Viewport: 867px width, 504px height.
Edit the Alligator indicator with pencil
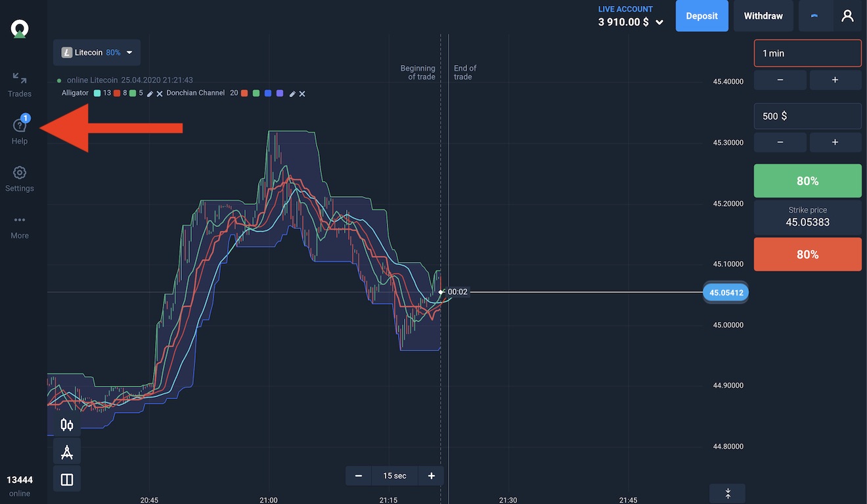tap(150, 94)
